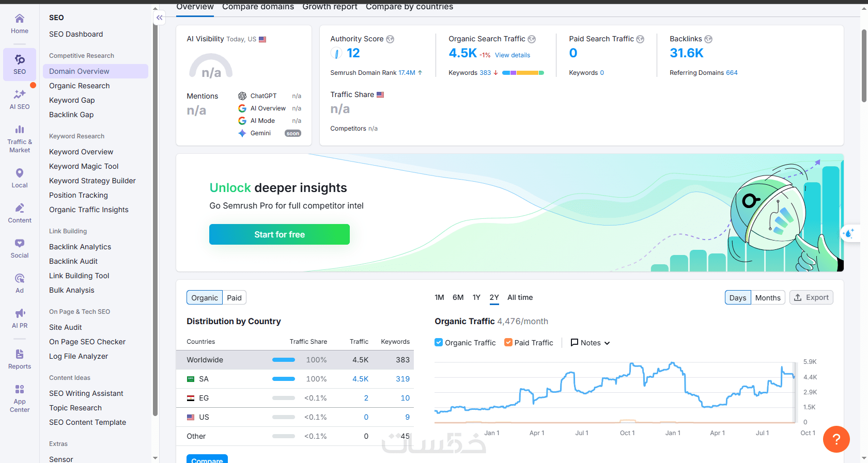Collapse the sidebar with double-chevron icon
Viewport: 868px width, 463px height.
[160, 18]
